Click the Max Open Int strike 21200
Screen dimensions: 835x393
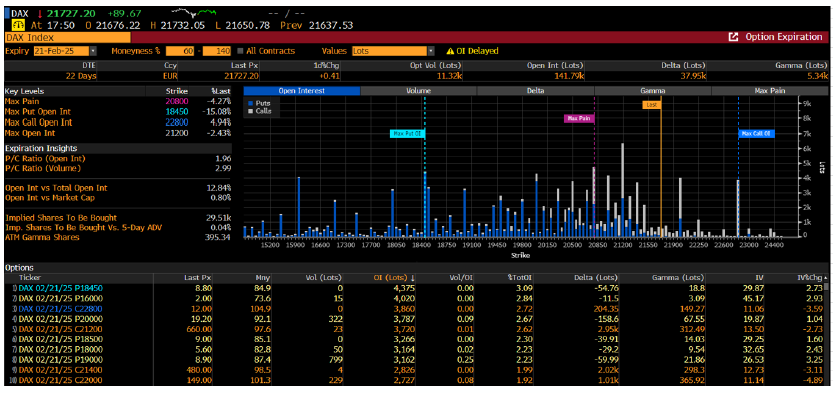[178, 133]
